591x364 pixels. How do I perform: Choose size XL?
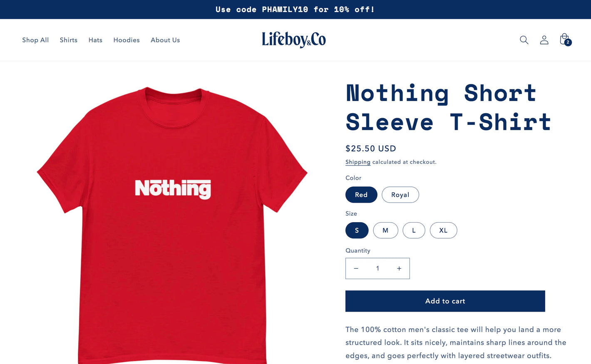click(443, 230)
